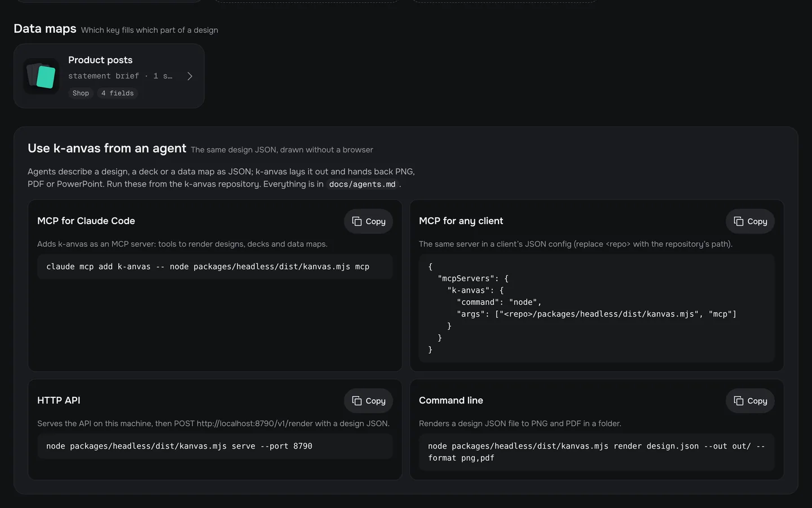Click 'Adds k-anvas as an MCP server' description
The width and height of the screenshot is (812, 508).
[x=182, y=244]
